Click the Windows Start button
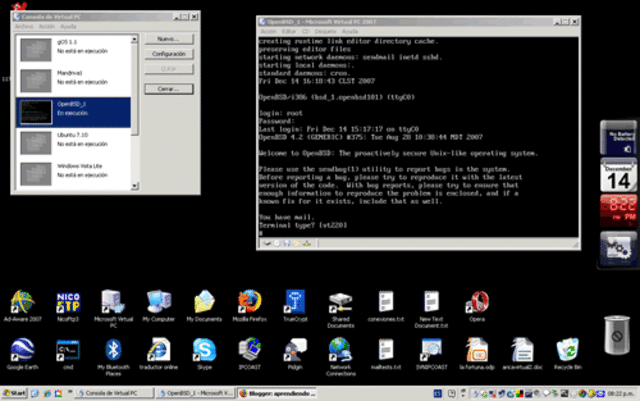Image resolution: width=640 pixels, height=401 pixels. coord(14,393)
